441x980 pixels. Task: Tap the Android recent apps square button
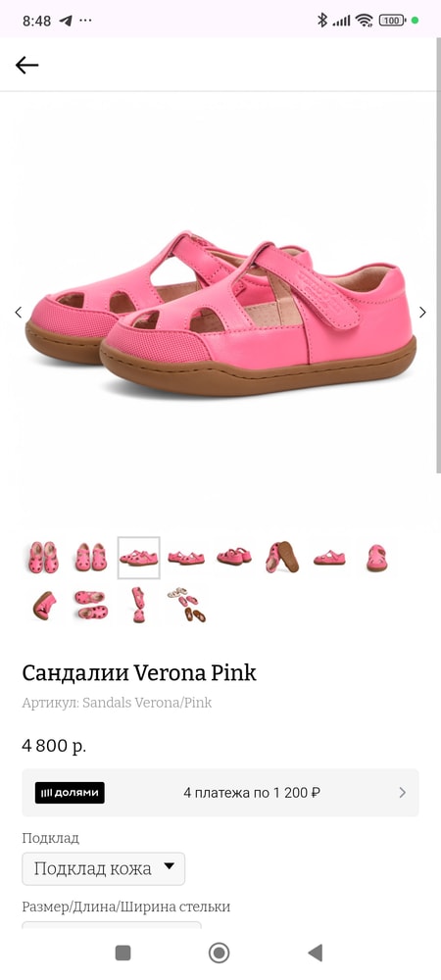123,953
